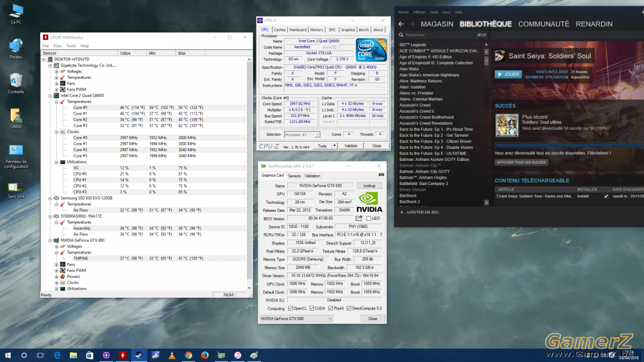
Task: Click the Lookup button in GPU-Z
Action: tap(369, 186)
